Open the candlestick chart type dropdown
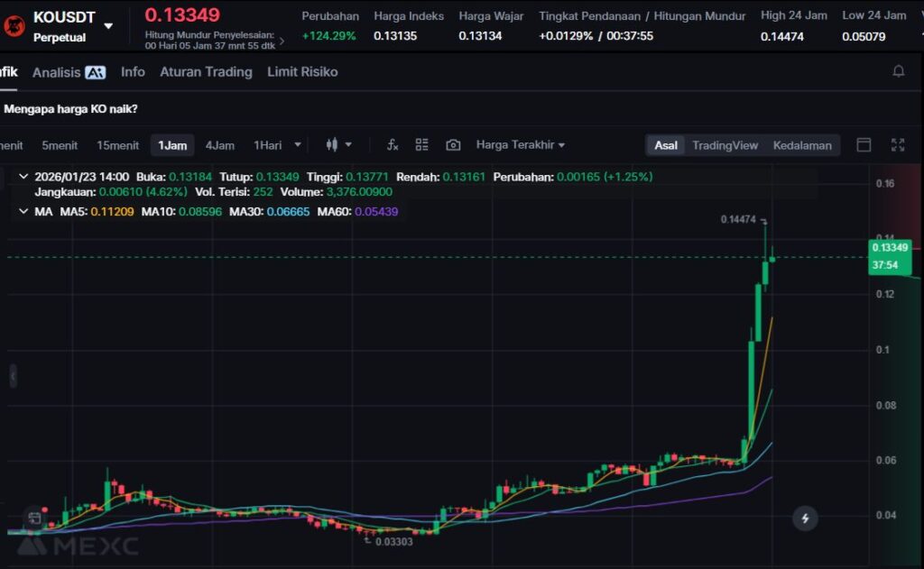The width and height of the screenshot is (924, 569). pyautogui.click(x=339, y=145)
